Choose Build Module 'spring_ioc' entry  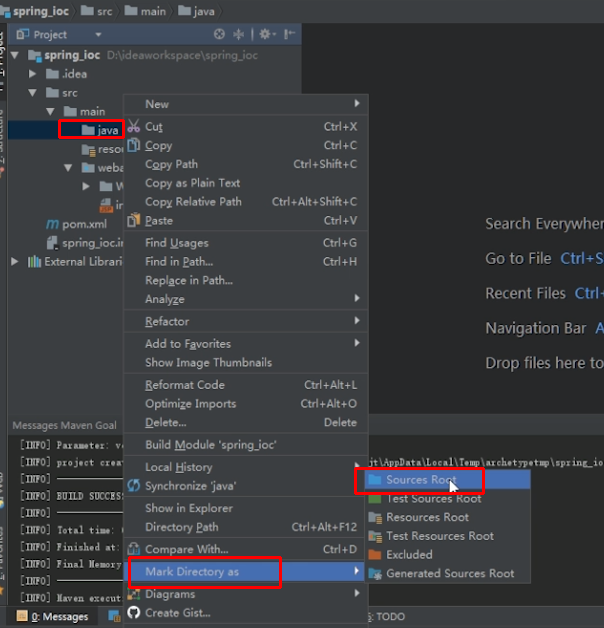click(x=211, y=445)
